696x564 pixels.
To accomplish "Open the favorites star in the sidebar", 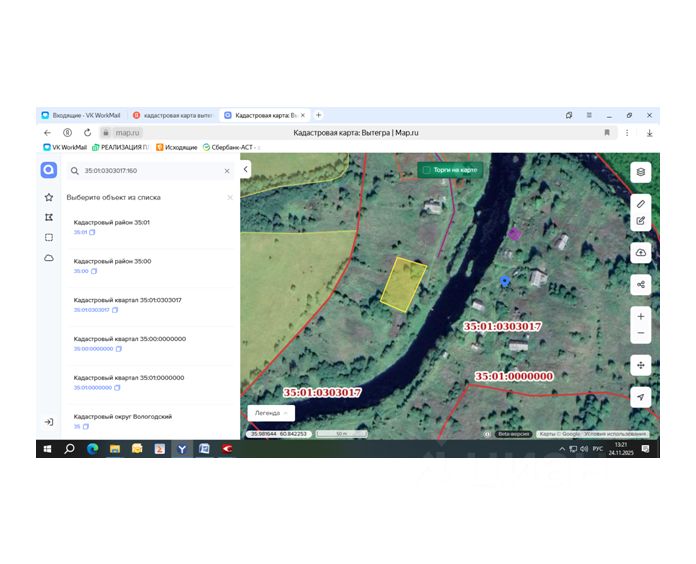I will pos(49,197).
